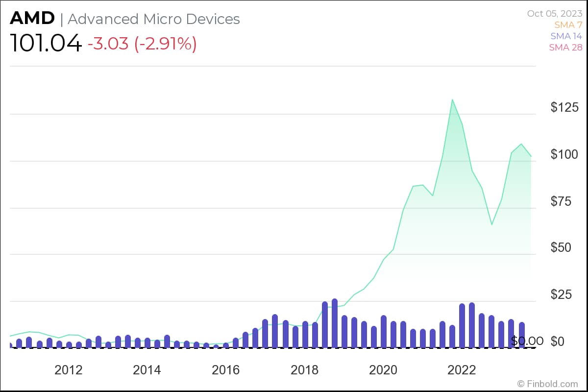Click the 2014 year label
This screenshot has height=392, width=588.
147,370
